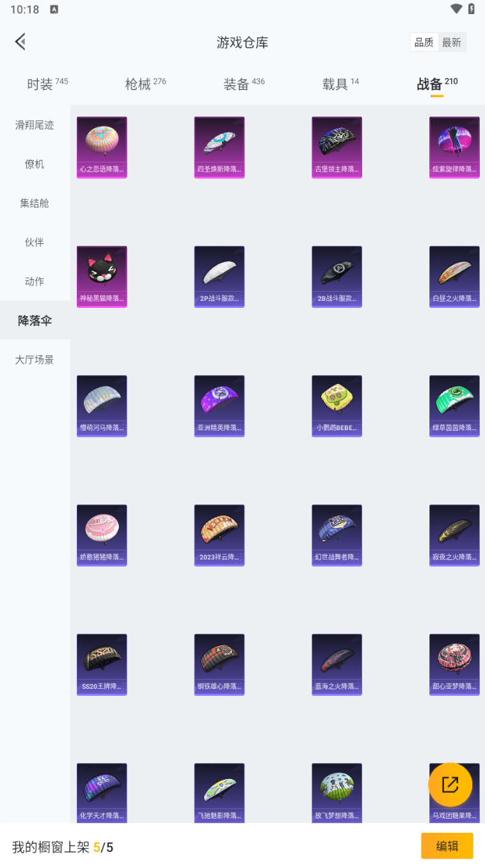Open the 古堡领主 parachute thumbnail
Image resolution: width=485 pixels, height=868 pixels.
(337, 147)
